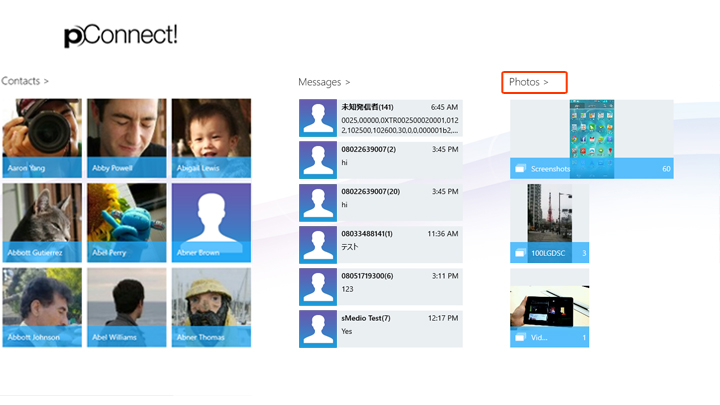Select Aaron Yang contact tile
The height and width of the screenshot is (405, 720).
tap(42, 138)
